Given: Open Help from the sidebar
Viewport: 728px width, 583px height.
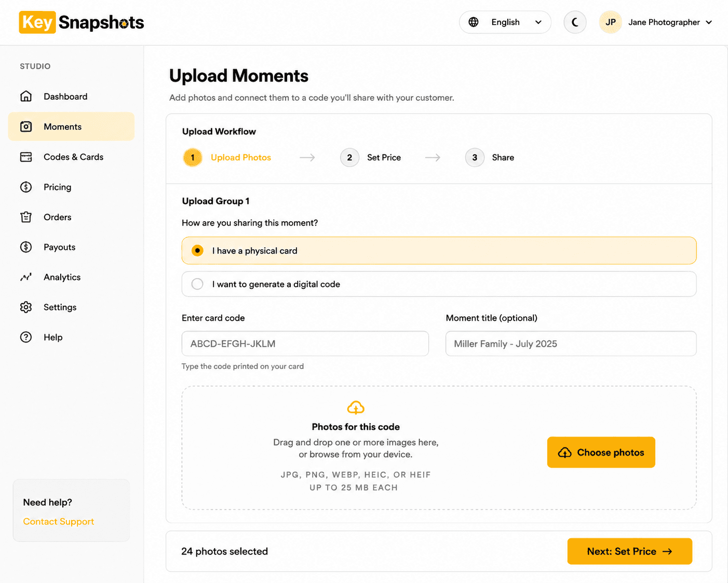Looking at the screenshot, I should [x=71, y=337].
